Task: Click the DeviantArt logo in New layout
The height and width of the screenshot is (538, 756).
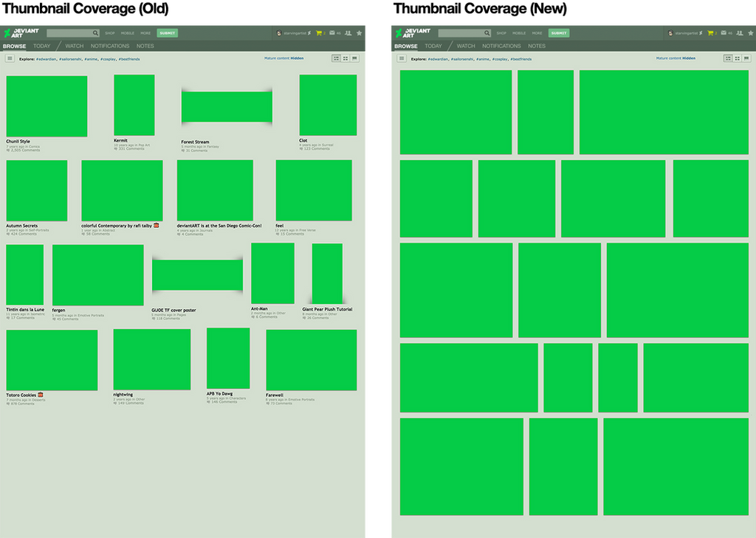Action: pos(413,32)
